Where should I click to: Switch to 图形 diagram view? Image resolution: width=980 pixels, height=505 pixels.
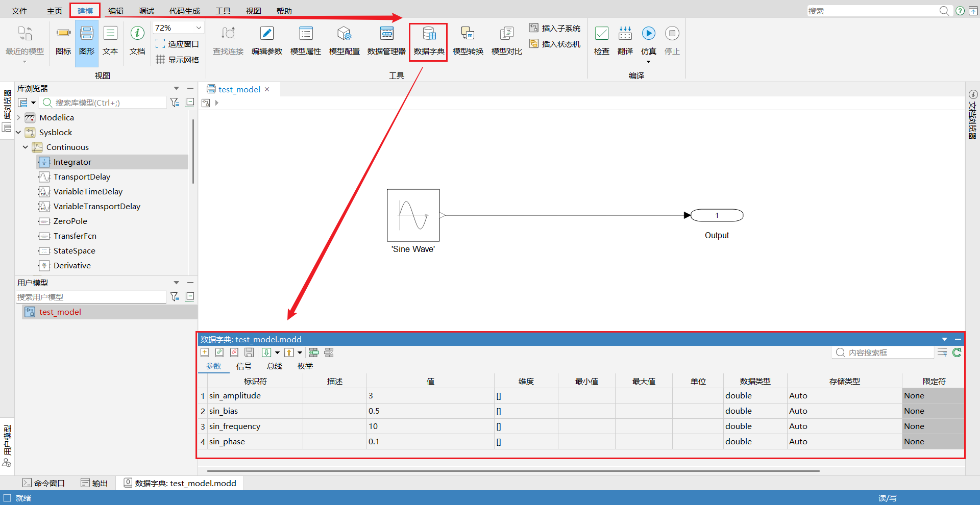point(87,41)
